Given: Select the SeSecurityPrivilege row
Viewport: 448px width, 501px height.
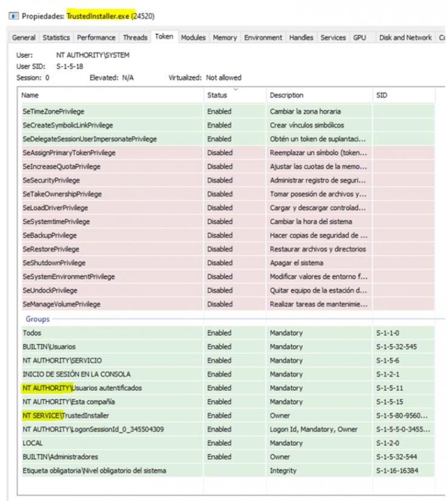Looking at the screenshot, I should point(228,180).
